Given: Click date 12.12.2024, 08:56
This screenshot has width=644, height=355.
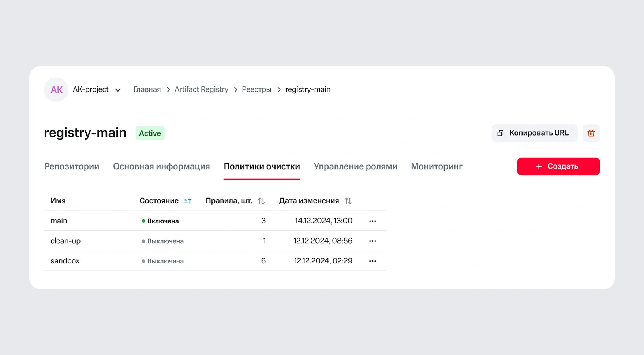Looking at the screenshot, I should [323, 241].
